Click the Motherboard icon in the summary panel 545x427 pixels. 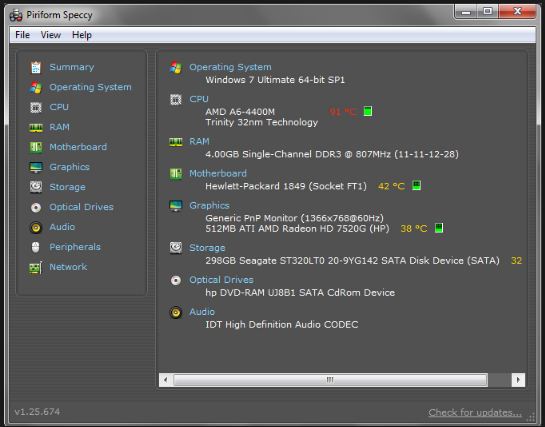[x=176, y=174]
